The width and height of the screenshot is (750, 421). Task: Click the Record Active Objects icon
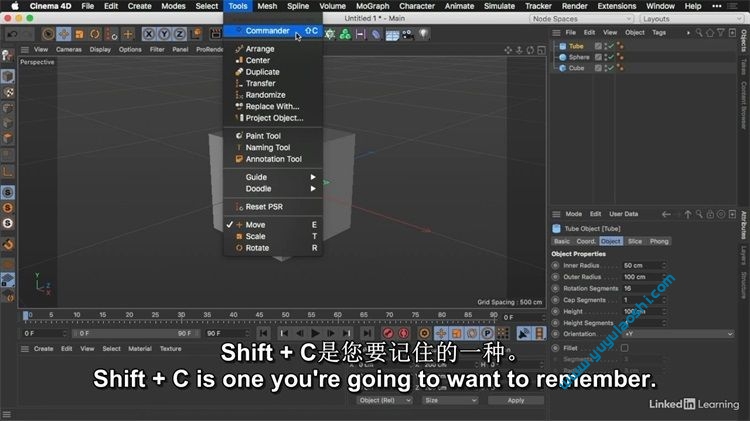[x=388, y=333]
